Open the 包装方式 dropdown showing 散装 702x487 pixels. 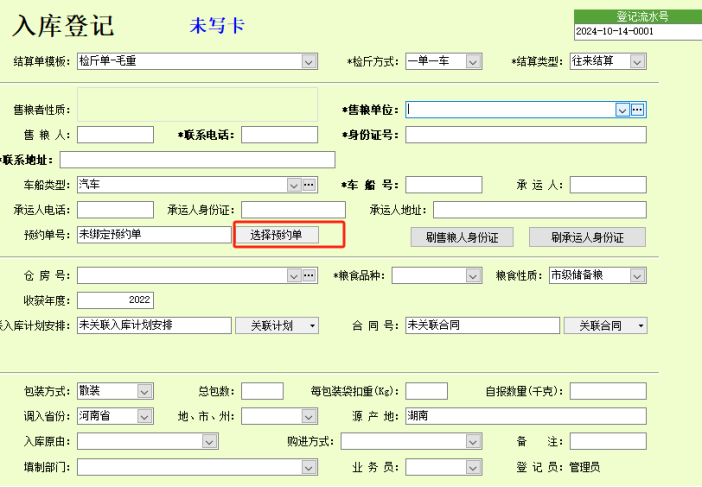point(144,391)
